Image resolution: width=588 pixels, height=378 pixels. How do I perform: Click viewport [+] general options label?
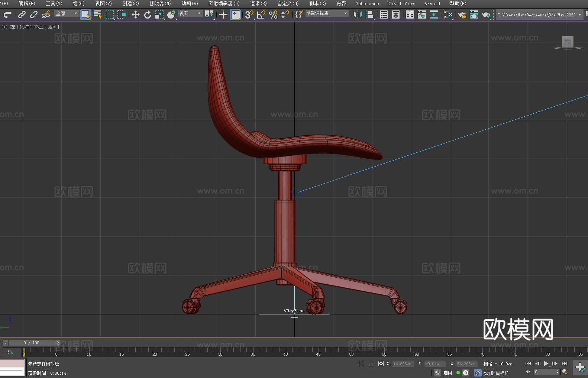click(x=4, y=27)
